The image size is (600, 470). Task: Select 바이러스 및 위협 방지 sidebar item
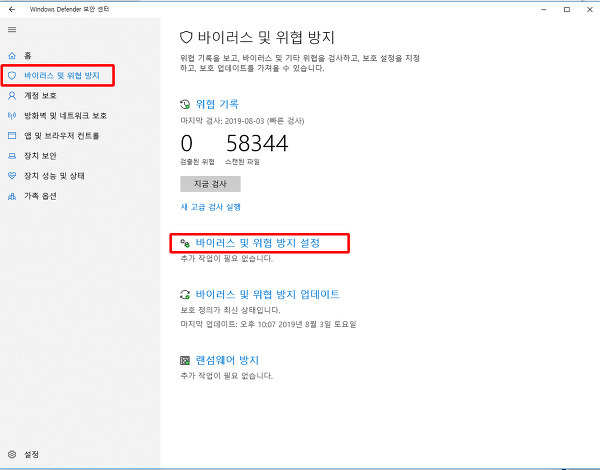click(x=62, y=75)
